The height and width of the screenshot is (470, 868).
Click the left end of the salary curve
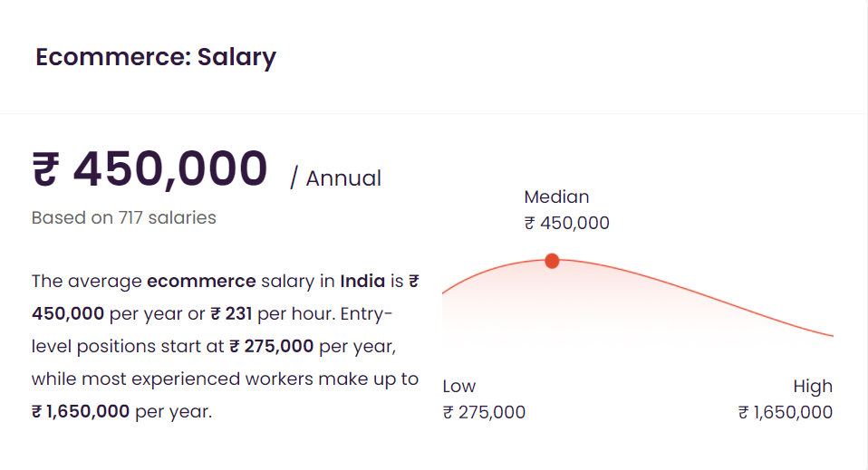445,293
